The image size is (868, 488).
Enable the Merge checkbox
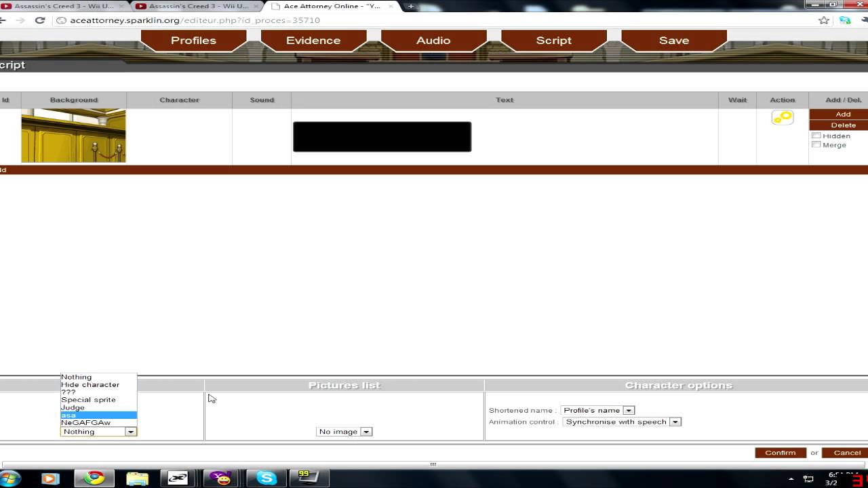[816, 144]
